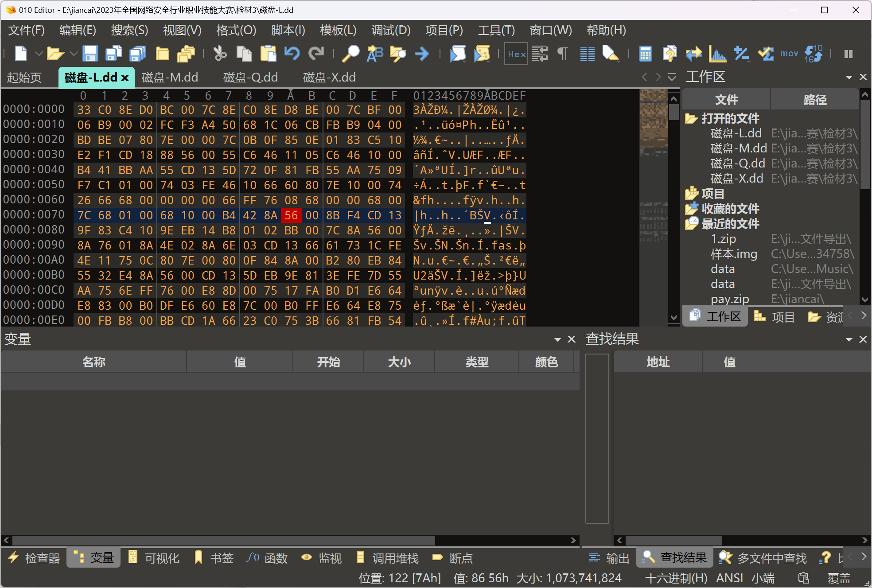Click the Replace A-to-B icon
872x588 pixels.
tap(375, 54)
